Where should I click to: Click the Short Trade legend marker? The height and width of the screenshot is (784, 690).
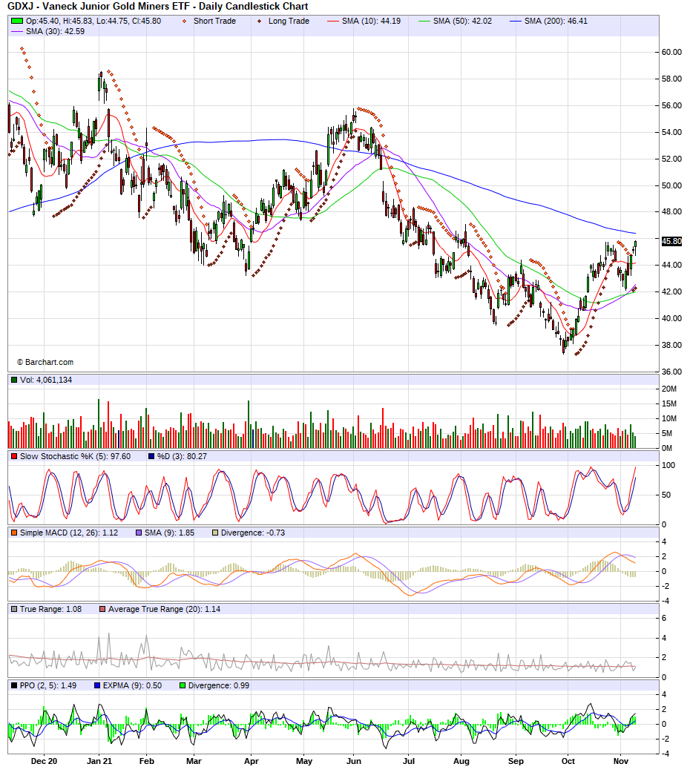tap(185, 21)
